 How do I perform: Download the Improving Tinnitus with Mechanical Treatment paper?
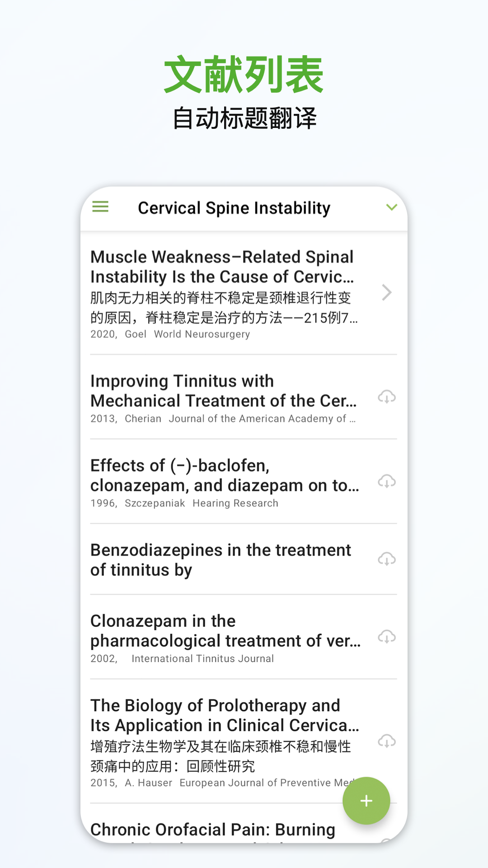point(387,397)
